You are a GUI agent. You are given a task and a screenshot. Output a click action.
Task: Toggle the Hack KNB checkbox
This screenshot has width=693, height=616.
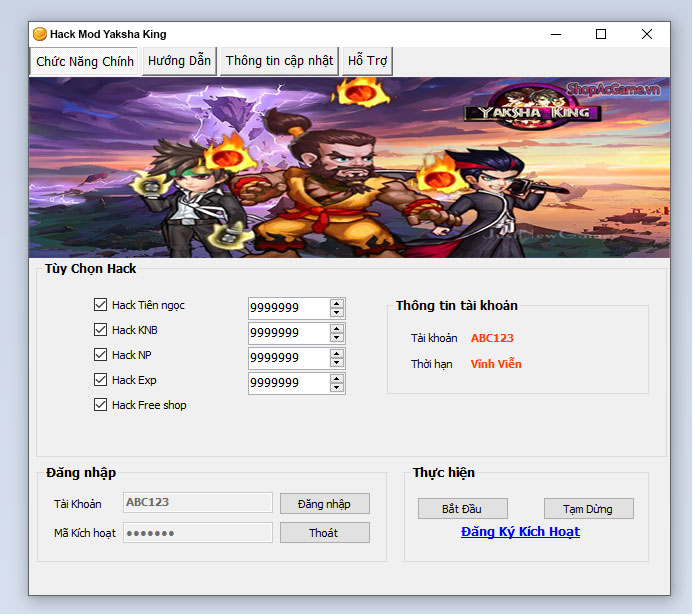pos(100,330)
